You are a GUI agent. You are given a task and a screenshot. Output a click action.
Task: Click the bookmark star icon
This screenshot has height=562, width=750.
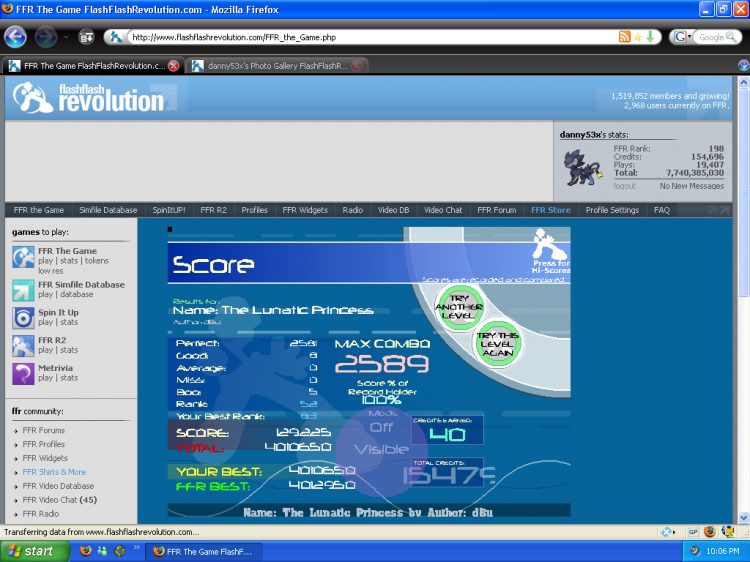click(638, 37)
